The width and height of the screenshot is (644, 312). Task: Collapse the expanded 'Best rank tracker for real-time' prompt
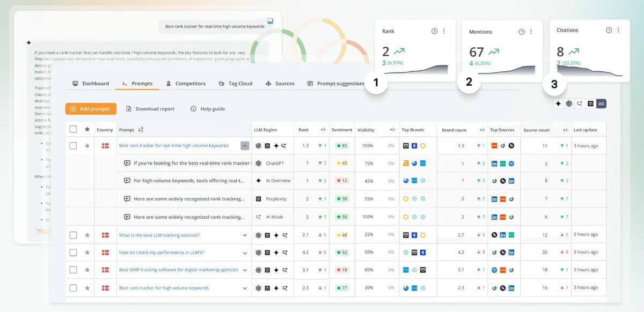[245, 145]
